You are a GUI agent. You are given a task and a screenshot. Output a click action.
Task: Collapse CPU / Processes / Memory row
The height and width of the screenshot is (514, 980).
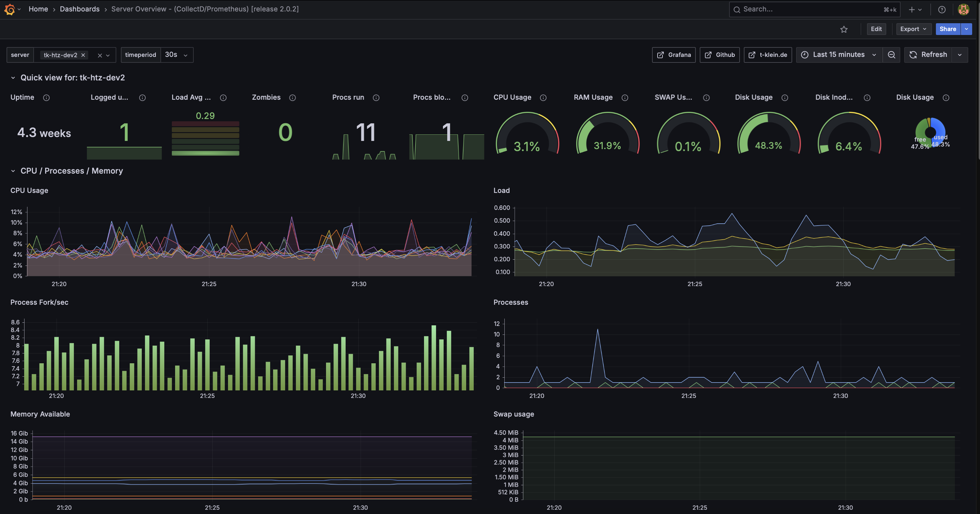pos(13,171)
